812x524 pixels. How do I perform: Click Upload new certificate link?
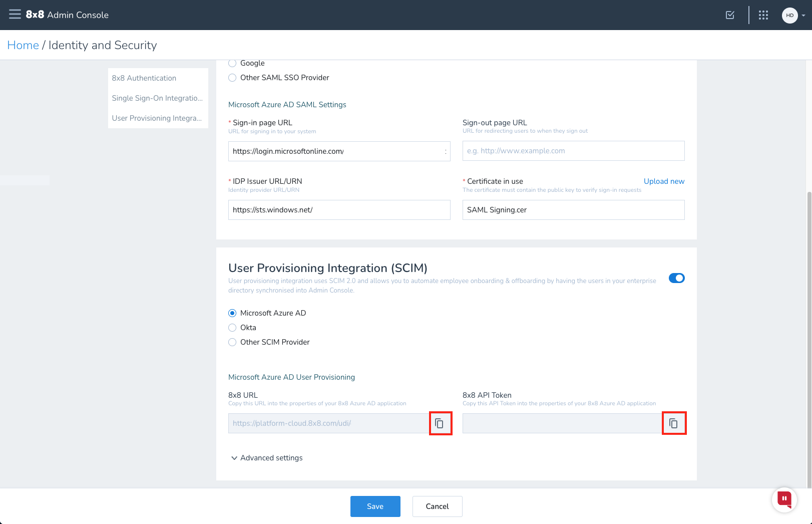(664, 181)
